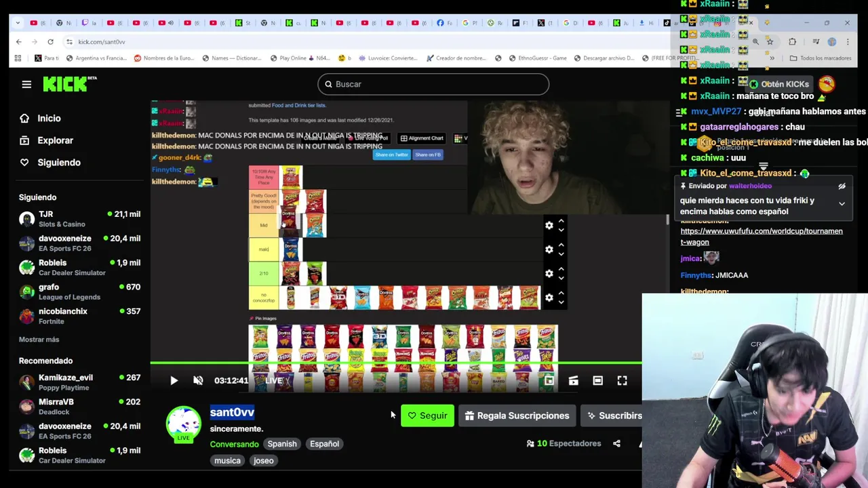
Task: Select the joseo tag
Action: click(x=263, y=461)
